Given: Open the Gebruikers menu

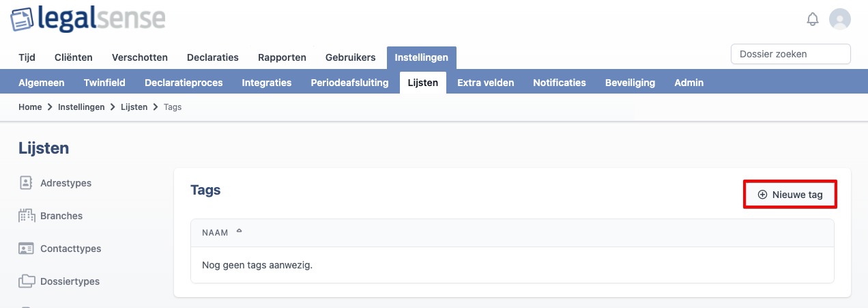Looking at the screenshot, I should (x=351, y=57).
